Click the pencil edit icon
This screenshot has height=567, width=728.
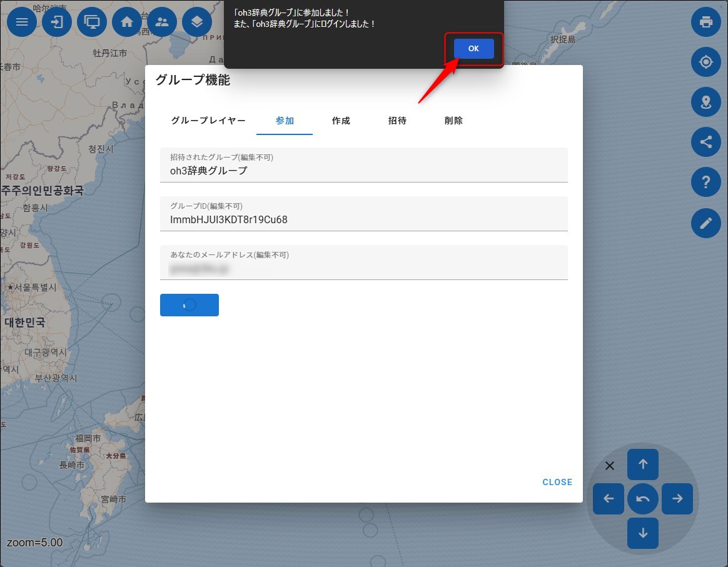point(706,223)
